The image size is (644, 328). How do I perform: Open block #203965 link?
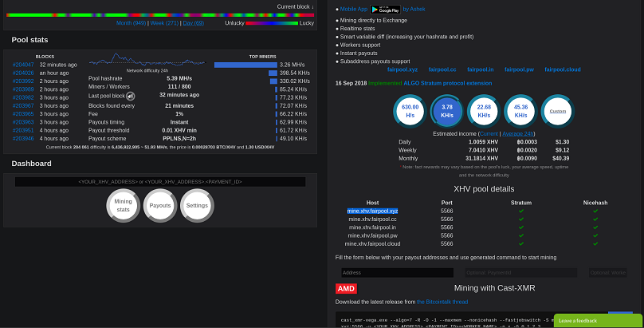point(23,114)
